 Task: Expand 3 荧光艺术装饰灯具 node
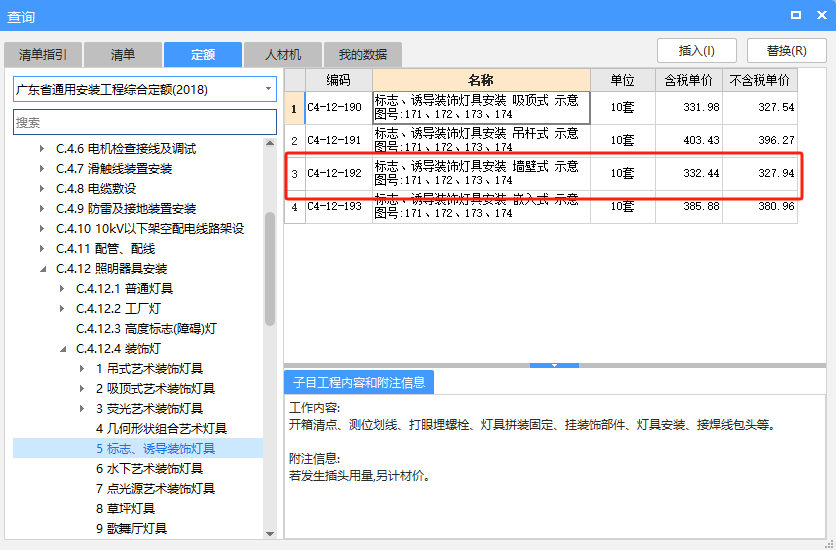pos(82,409)
